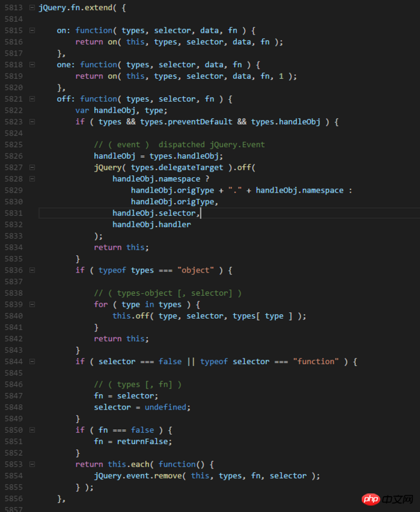The image size is (420, 512).
Task: Click the "types.handleObj" condition on line 5823
Action: tap(286, 122)
